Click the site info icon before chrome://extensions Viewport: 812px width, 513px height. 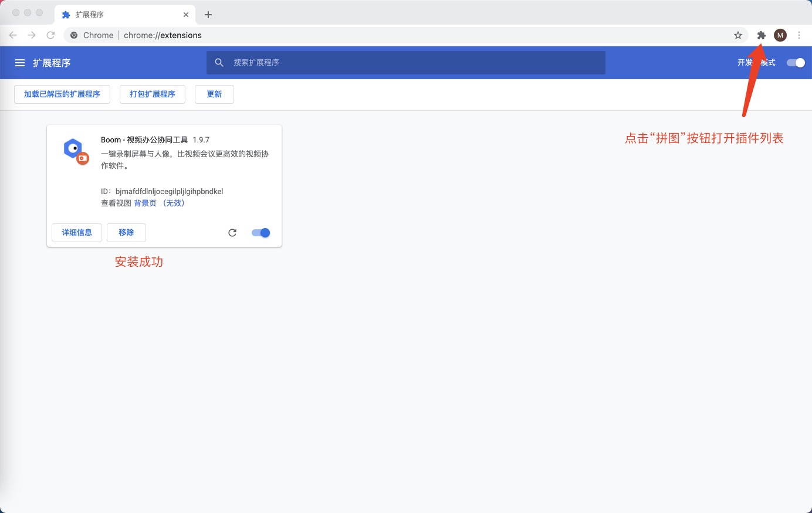(x=73, y=35)
